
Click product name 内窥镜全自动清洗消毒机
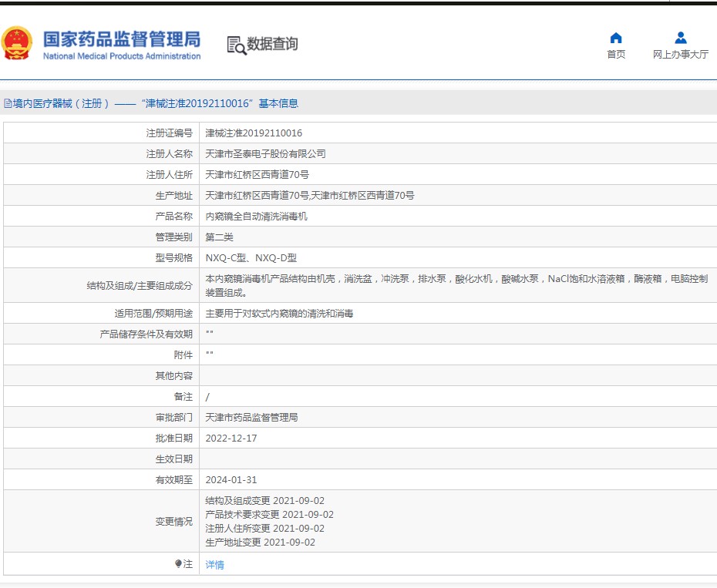click(x=256, y=217)
